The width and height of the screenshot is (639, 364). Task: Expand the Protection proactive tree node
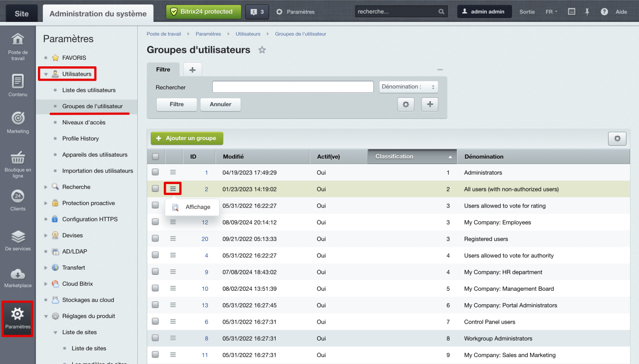click(46, 203)
